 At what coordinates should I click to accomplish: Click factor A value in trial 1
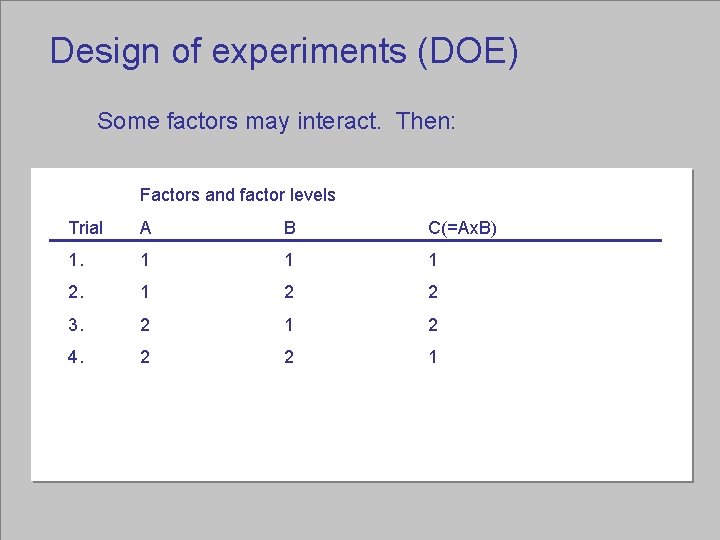(x=145, y=260)
